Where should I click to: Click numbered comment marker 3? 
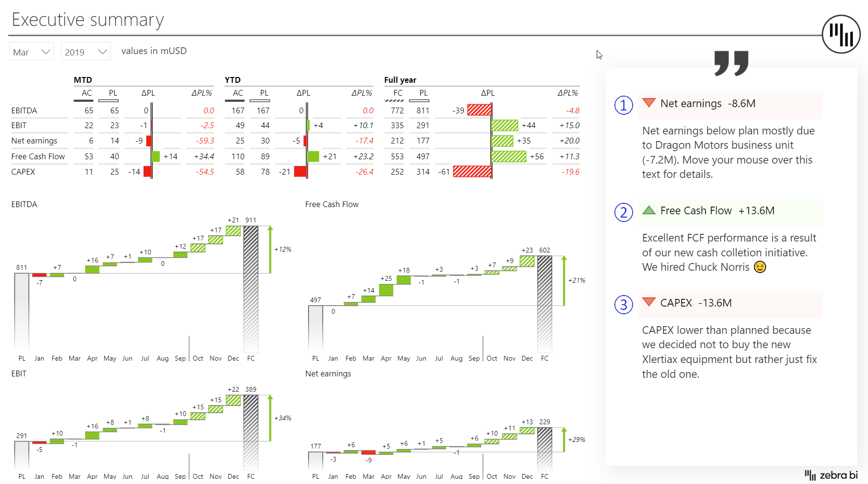click(x=623, y=305)
